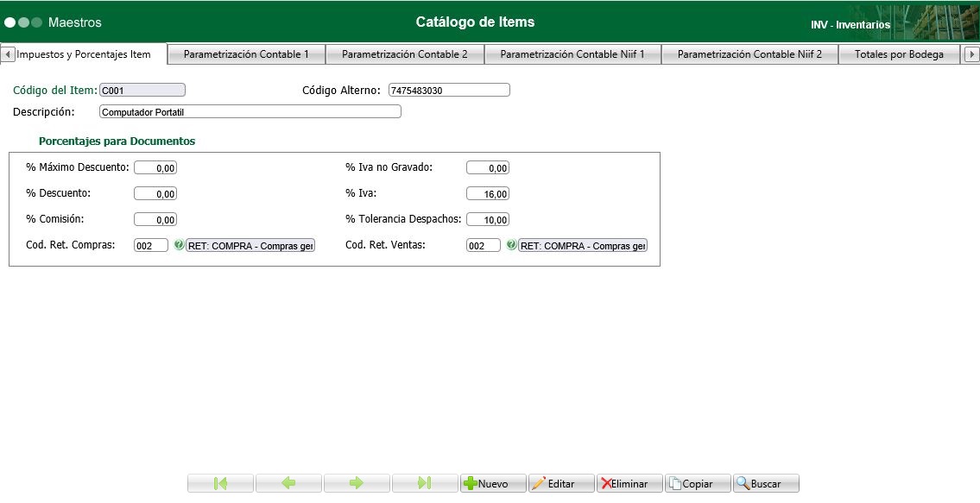
Task: Click the % Iva input field
Action: (488, 193)
